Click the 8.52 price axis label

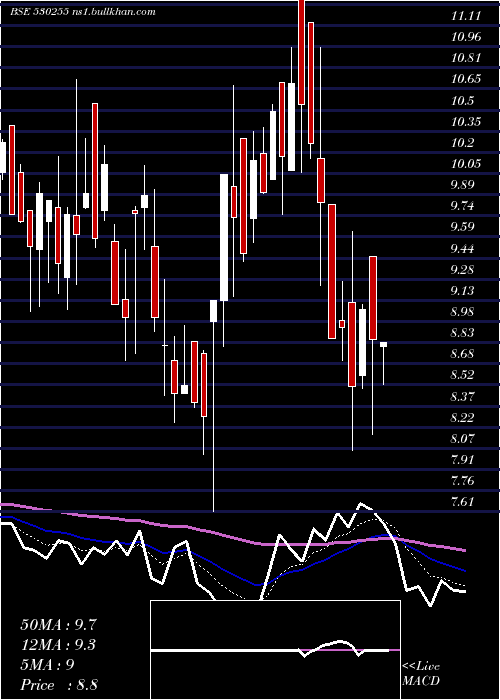462,375
